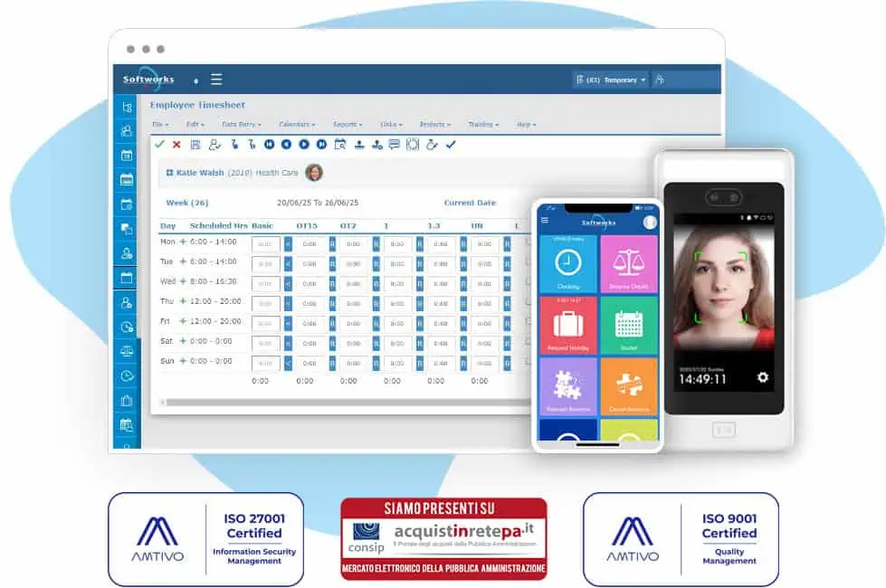Open the File dropdown menu
886x588 pixels.
click(160, 124)
